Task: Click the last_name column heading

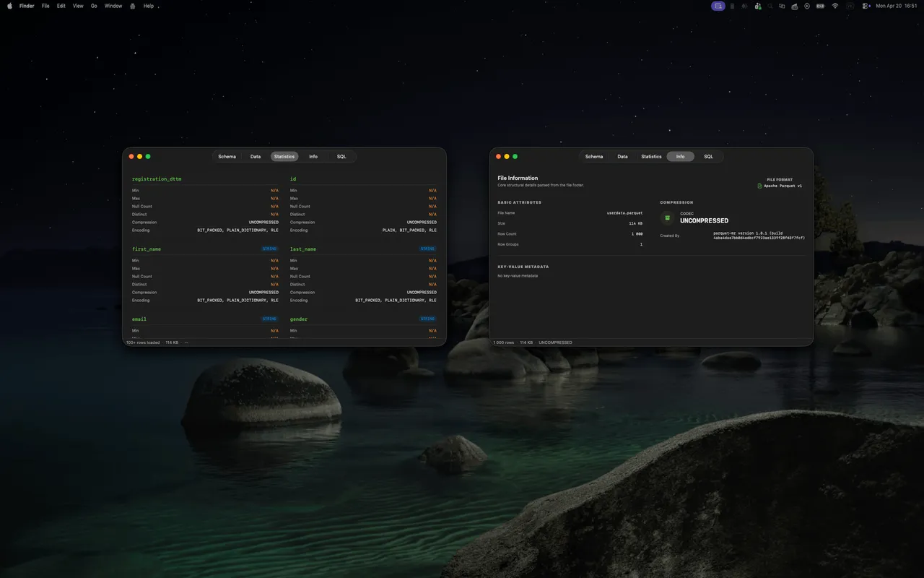Action: [303, 249]
